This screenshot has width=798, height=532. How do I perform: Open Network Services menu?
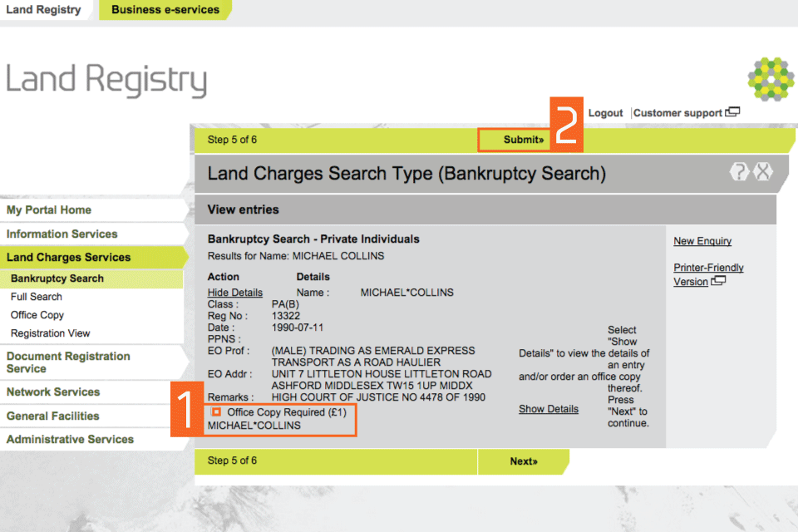[53, 392]
